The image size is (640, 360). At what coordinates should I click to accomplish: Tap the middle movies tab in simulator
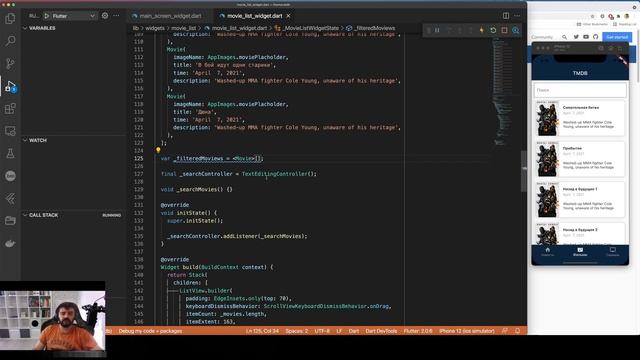(x=580, y=252)
